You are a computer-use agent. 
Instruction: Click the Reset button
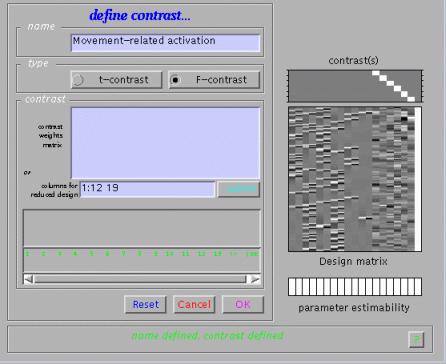145,305
